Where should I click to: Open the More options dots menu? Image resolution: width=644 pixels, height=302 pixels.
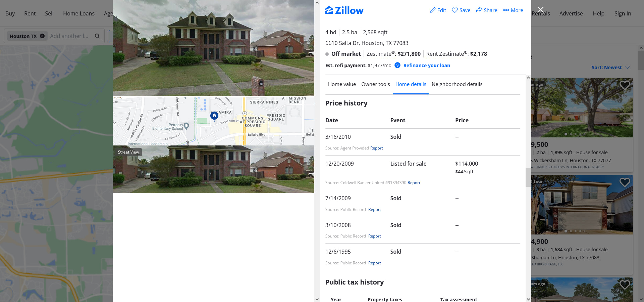coord(506,10)
